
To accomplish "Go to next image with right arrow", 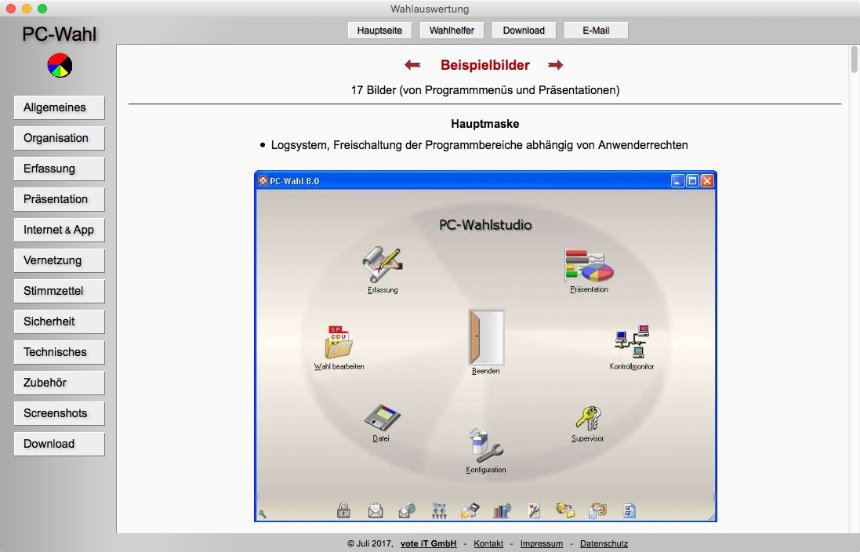I will pos(556,65).
